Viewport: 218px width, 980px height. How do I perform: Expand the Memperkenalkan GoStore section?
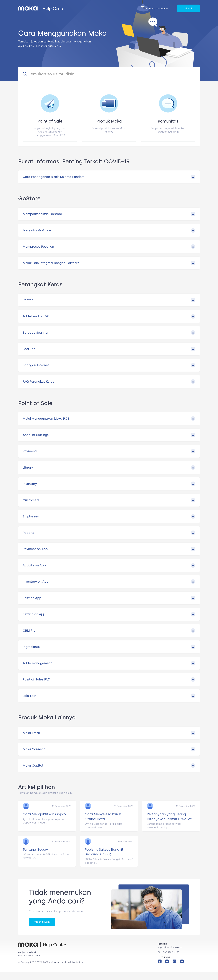(x=109, y=214)
